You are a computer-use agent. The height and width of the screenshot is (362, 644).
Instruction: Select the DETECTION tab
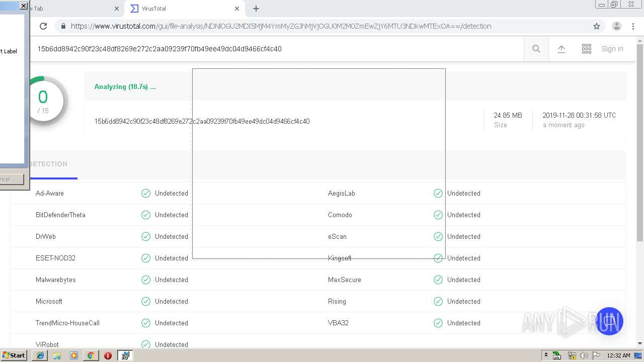tap(48, 164)
